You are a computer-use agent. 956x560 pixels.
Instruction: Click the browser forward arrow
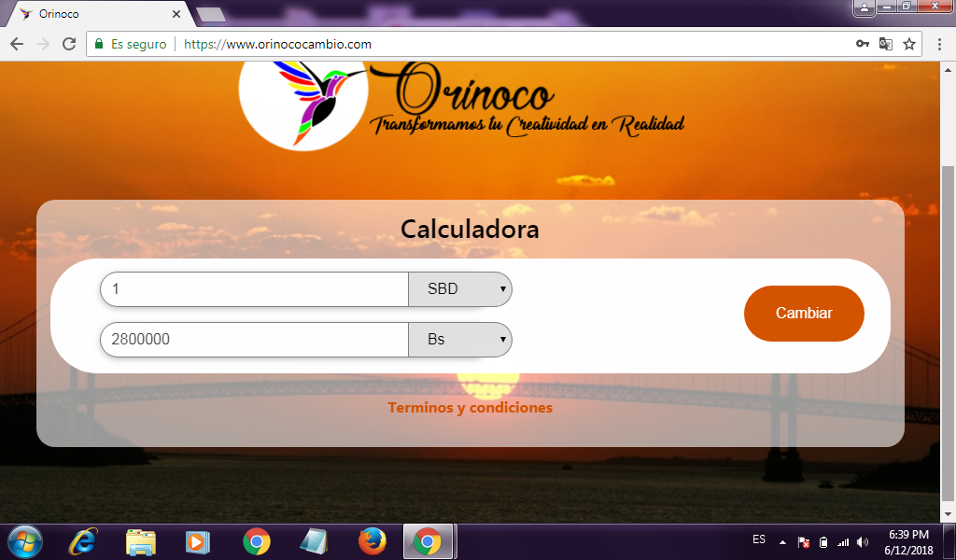pyautogui.click(x=43, y=44)
